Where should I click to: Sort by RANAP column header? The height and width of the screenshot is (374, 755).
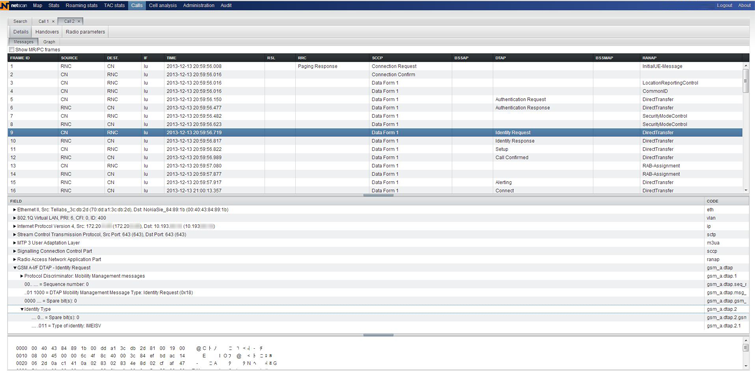[x=691, y=58]
